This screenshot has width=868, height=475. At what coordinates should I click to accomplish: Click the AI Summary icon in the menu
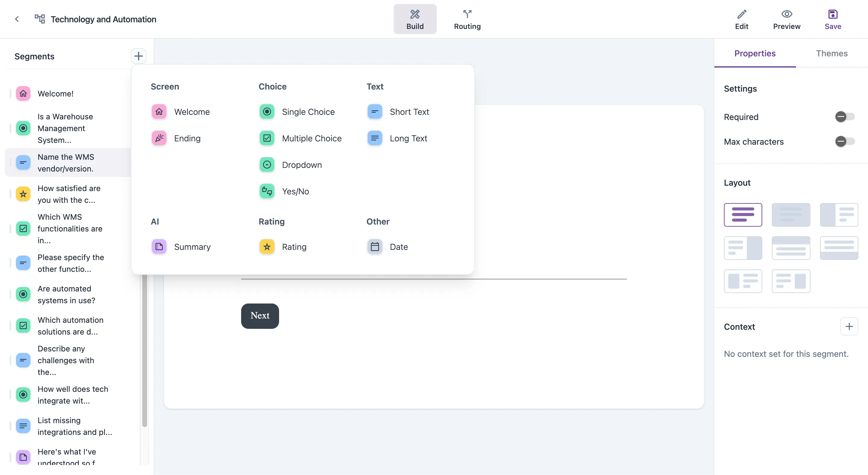coord(159,247)
